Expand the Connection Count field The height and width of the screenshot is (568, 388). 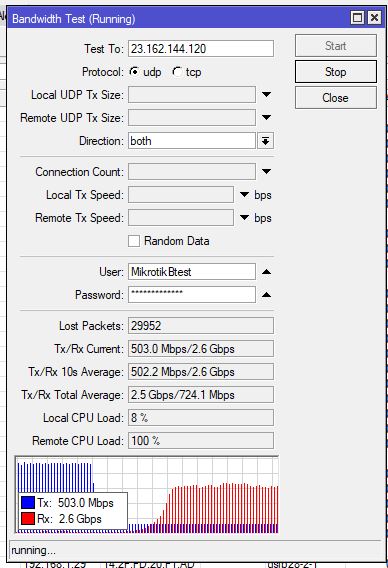[266, 171]
